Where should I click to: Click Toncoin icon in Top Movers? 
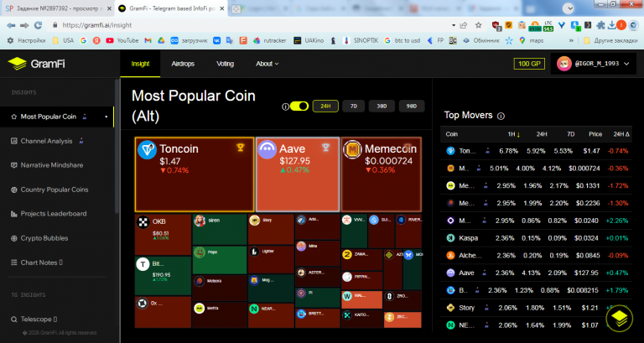tap(451, 151)
